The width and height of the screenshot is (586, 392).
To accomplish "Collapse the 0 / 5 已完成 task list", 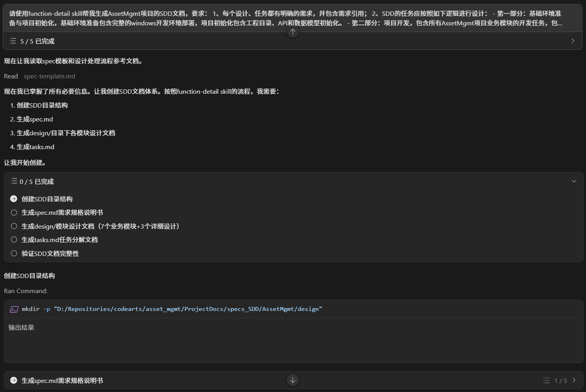I will click(574, 181).
